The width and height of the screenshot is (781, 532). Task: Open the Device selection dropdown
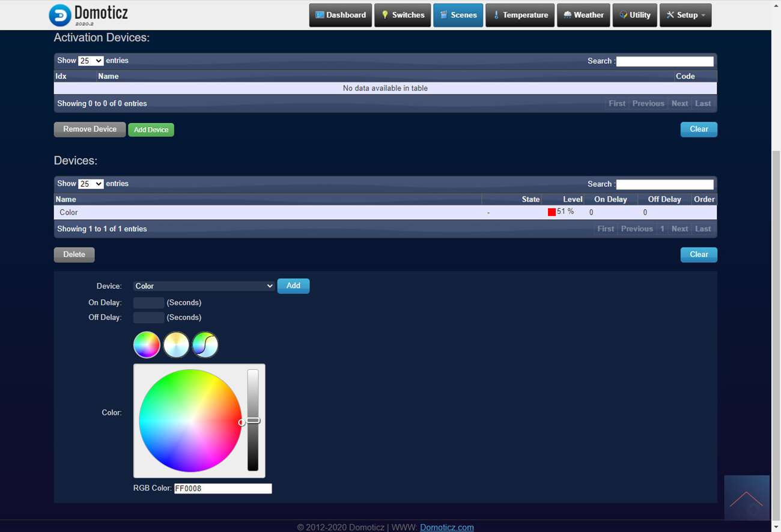(204, 286)
